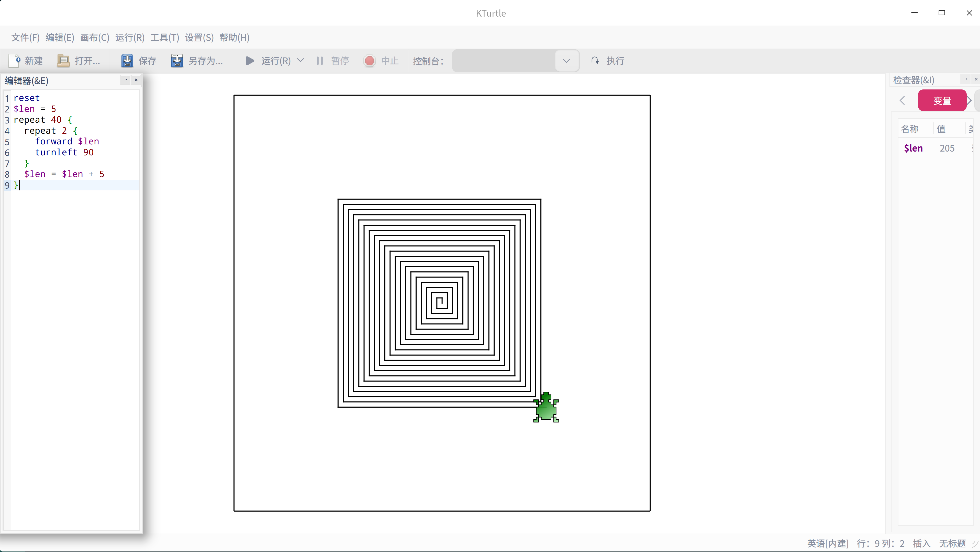Go to previous inspector tab arrow
This screenshot has height=552, width=980.
tap(903, 101)
